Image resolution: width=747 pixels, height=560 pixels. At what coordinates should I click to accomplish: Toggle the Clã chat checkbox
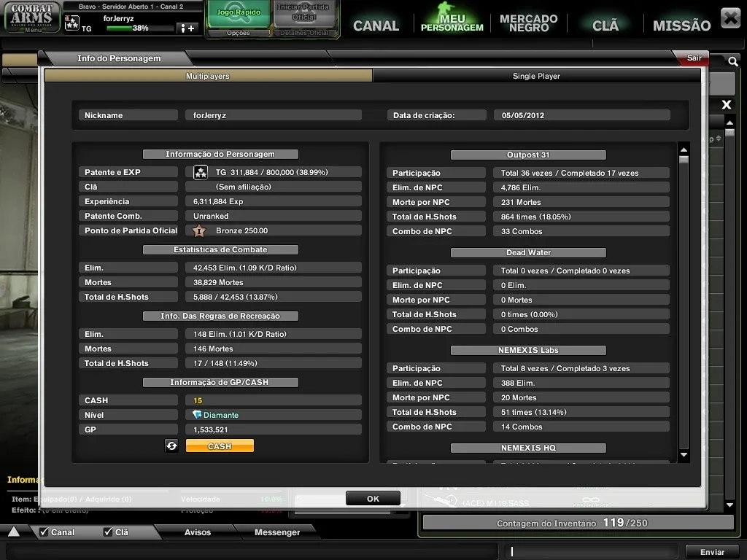tap(108, 532)
